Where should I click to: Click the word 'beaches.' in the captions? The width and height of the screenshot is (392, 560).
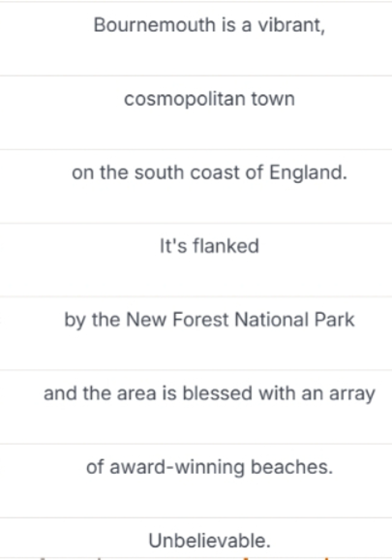(x=291, y=467)
